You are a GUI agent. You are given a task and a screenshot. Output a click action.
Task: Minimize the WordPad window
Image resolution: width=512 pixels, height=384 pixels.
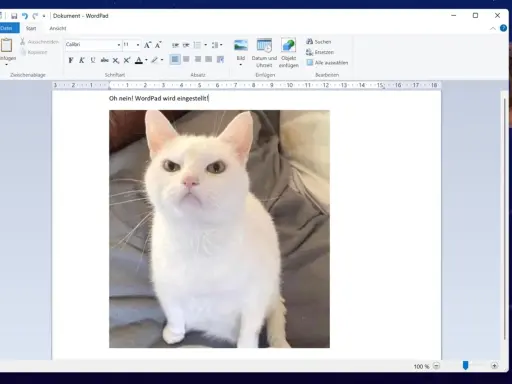click(453, 15)
